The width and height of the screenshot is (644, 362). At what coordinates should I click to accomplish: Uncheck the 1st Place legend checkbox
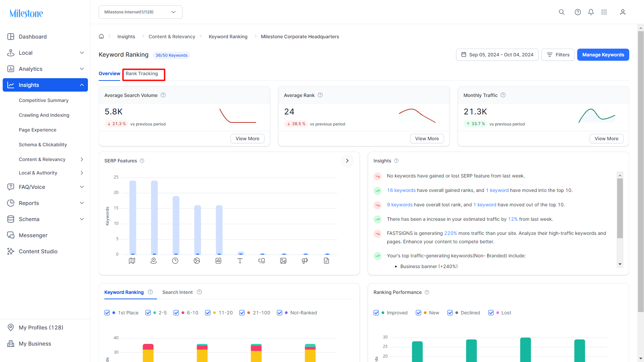pos(107,313)
